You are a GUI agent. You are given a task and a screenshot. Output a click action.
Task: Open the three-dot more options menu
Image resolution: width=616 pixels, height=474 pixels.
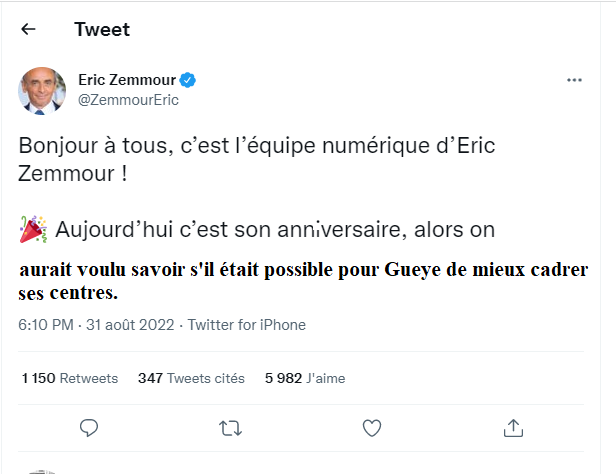pyautogui.click(x=574, y=80)
